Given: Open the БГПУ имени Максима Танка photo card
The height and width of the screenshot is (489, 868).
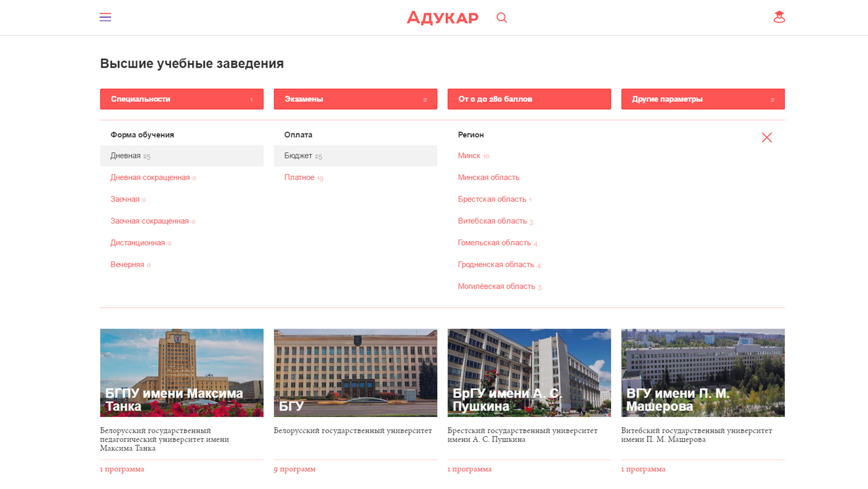Looking at the screenshot, I should click(x=182, y=373).
